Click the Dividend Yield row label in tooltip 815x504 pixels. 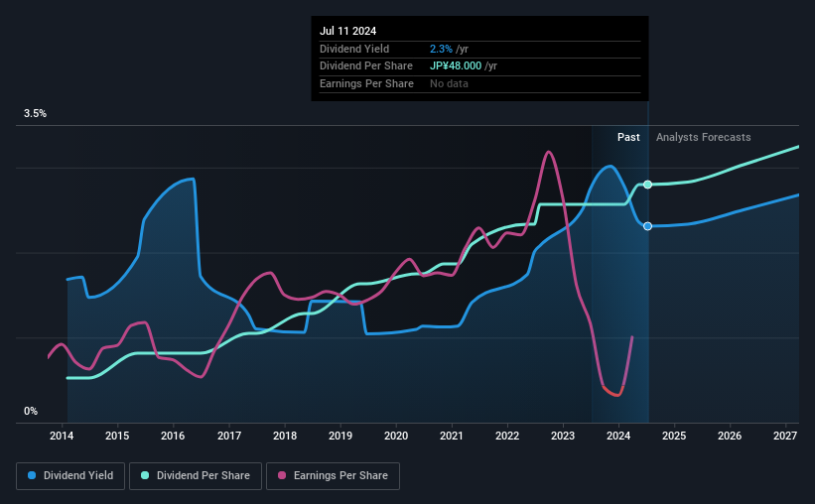pyautogui.click(x=354, y=49)
